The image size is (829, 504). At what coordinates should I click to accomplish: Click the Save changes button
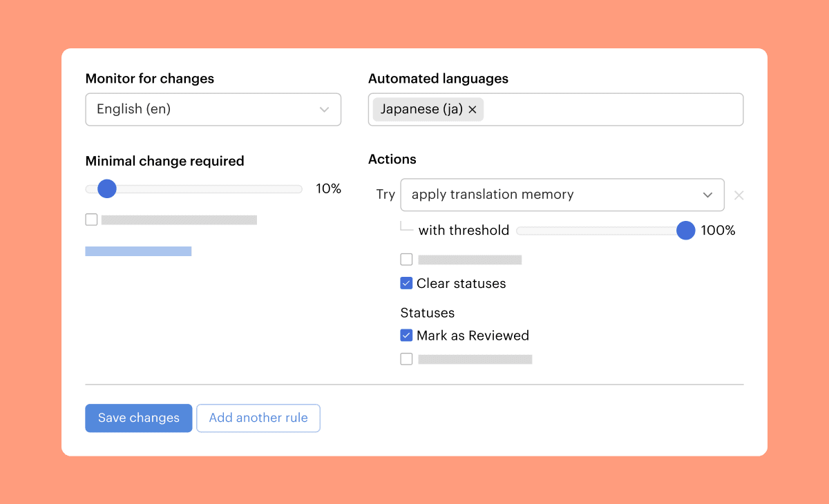[138, 418]
